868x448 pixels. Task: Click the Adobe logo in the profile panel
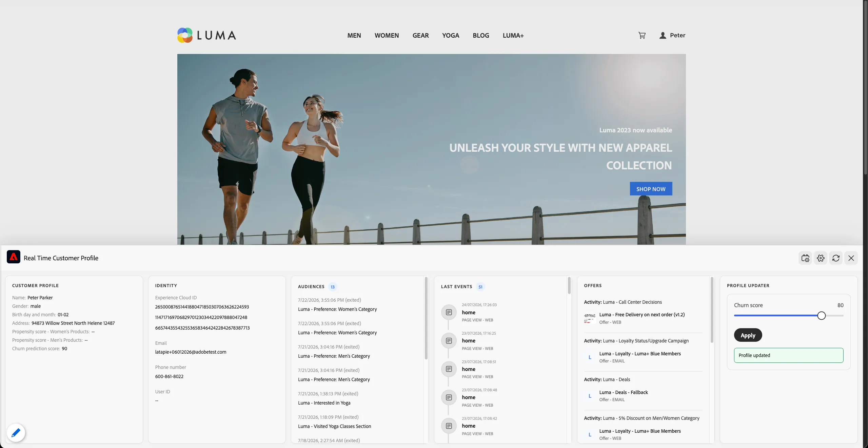coord(14,257)
